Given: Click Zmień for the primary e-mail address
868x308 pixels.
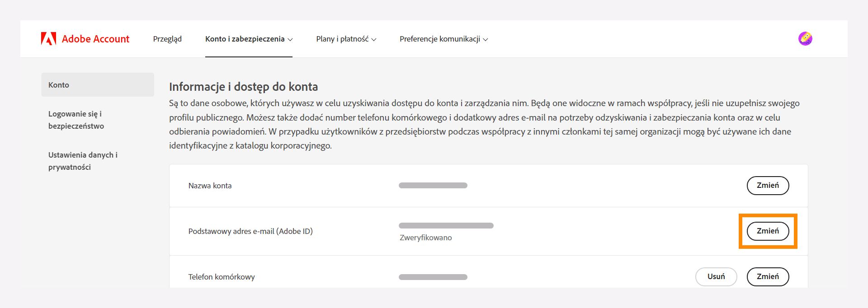Looking at the screenshot, I should [x=768, y=231].
